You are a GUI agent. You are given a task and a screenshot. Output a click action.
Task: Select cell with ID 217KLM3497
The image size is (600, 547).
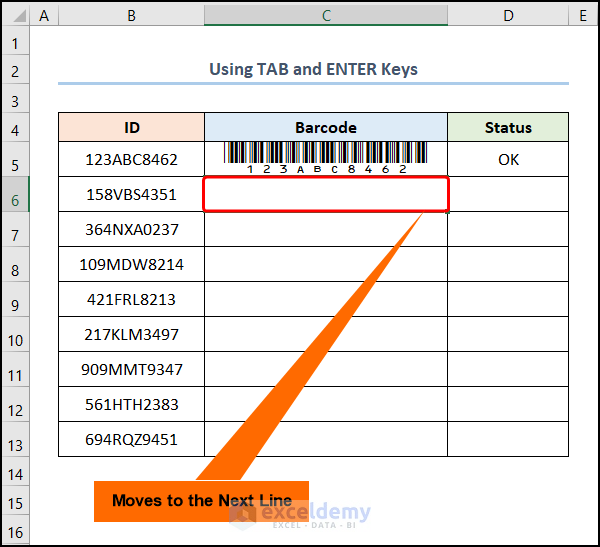[131, 334]
